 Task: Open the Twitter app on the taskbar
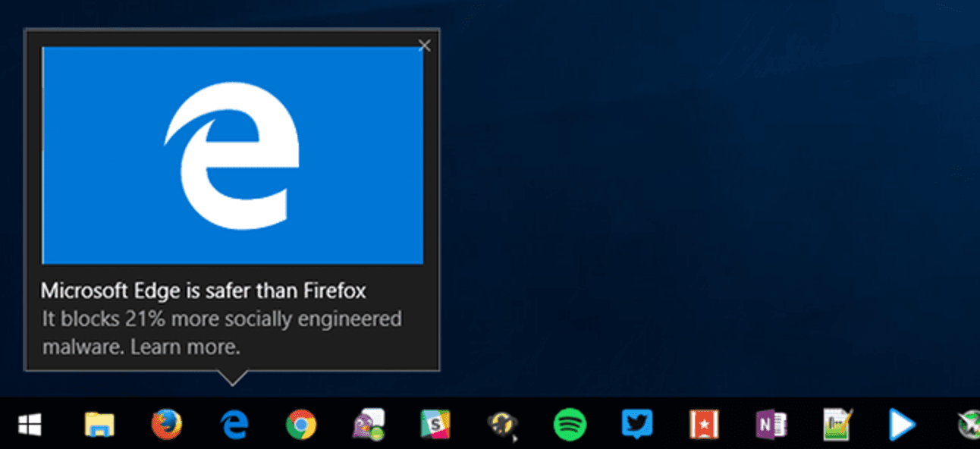[637, 425]
